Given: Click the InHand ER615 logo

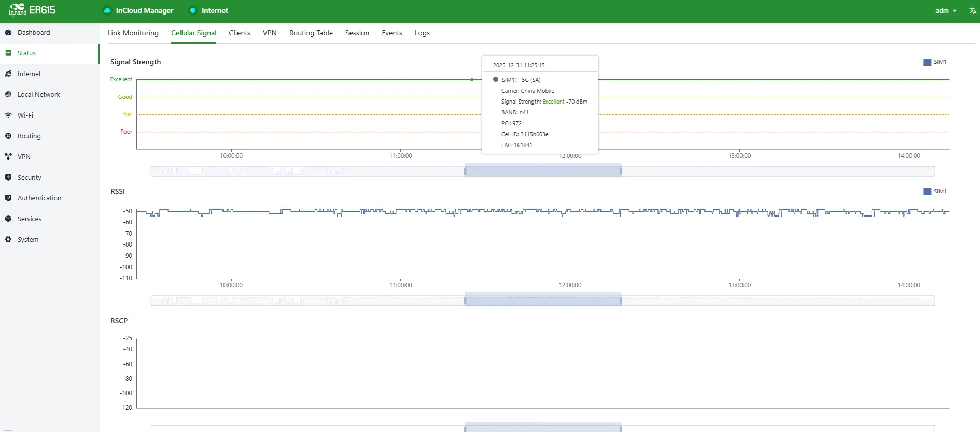Looking at the screenshot, I should click(32, 10).
